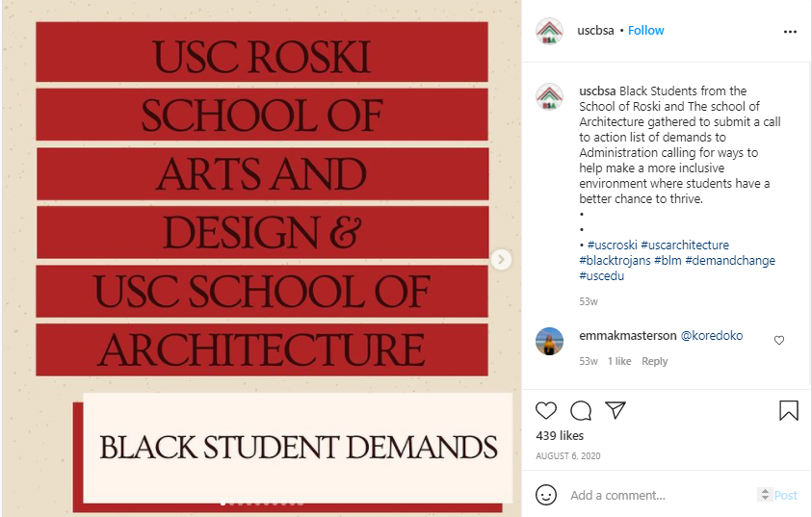Open comments via speech bubble icon

point(581,411)
